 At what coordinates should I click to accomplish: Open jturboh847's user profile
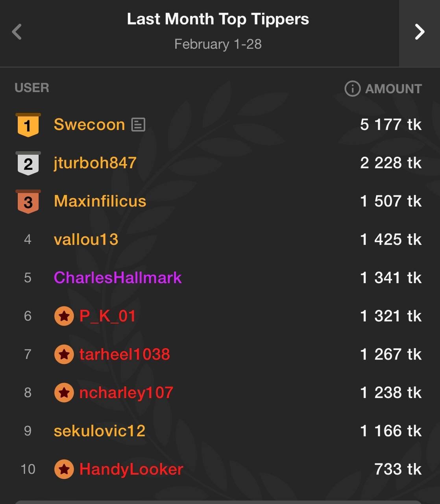point(95,163)
